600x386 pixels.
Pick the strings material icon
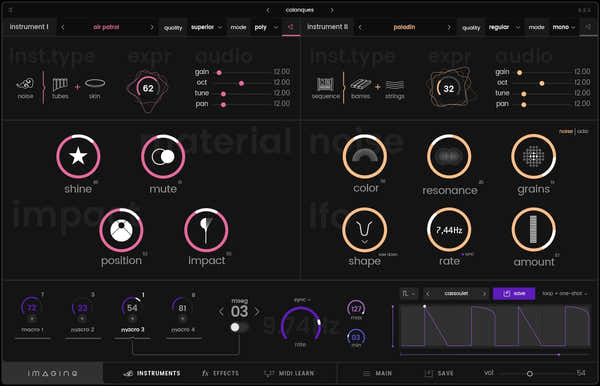tap(395, 85)
